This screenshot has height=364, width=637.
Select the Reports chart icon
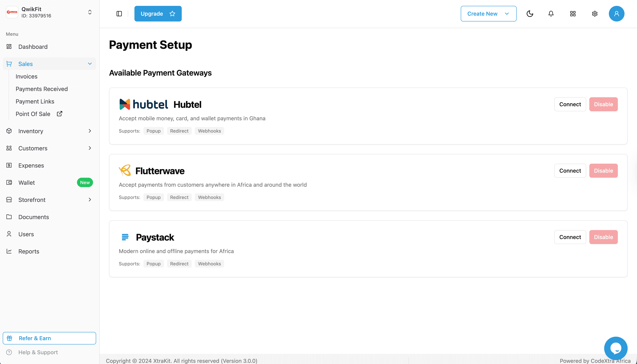(9, 251)
